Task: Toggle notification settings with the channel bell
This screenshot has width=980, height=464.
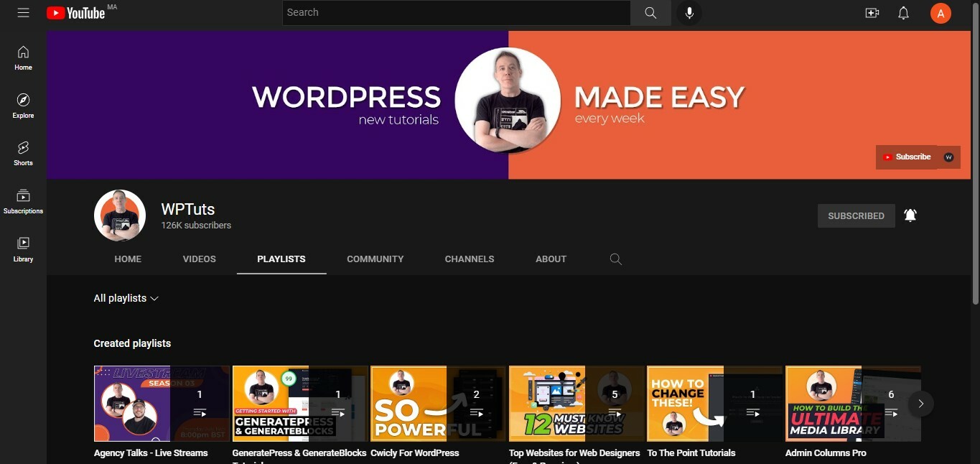Action: (910, 215)
